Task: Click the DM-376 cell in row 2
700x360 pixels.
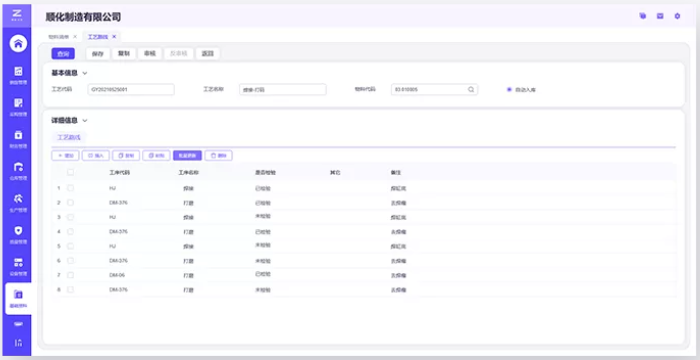Action: [118, 203]
